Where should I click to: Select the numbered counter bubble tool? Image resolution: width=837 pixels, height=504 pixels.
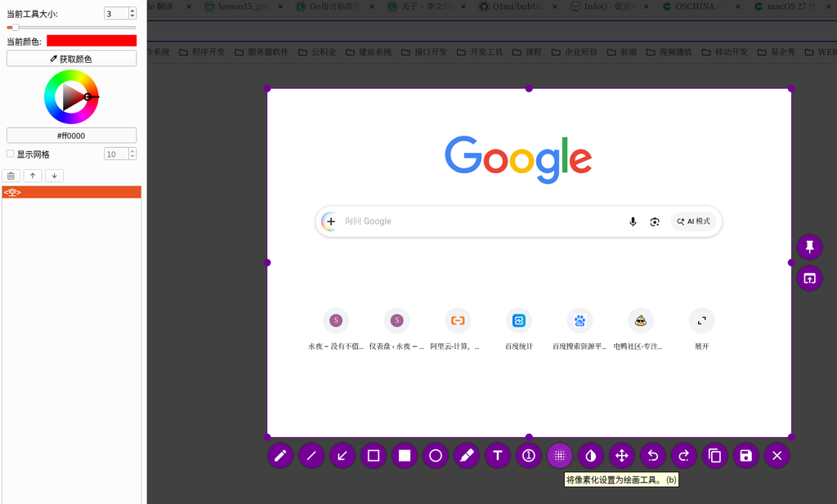(x=529, y=456)
